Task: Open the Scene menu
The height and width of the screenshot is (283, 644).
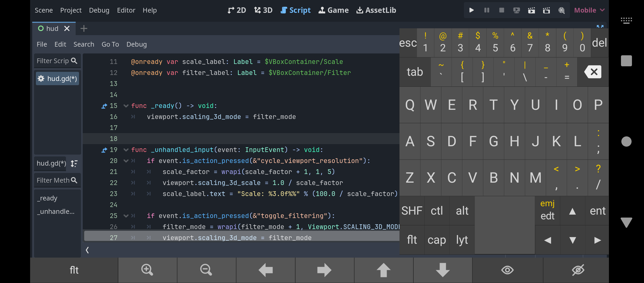Action: click(44, 10)
